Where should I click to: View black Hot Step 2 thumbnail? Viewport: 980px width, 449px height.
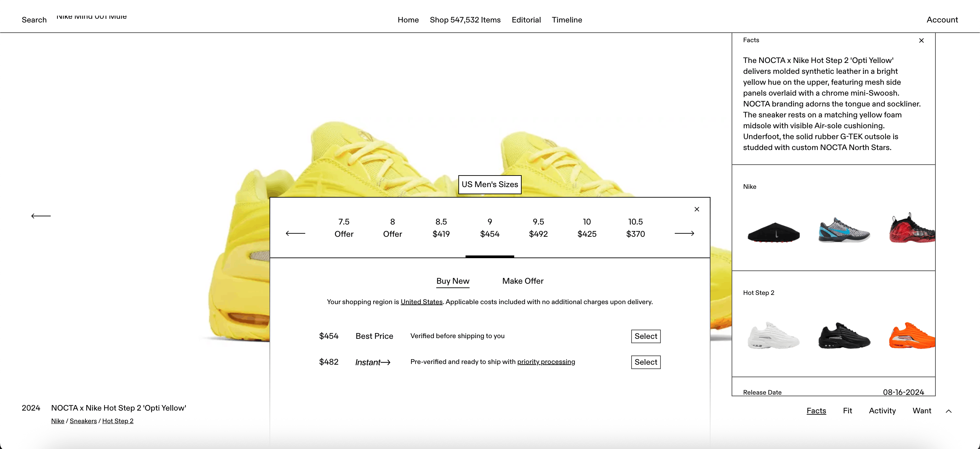point(844,335)
